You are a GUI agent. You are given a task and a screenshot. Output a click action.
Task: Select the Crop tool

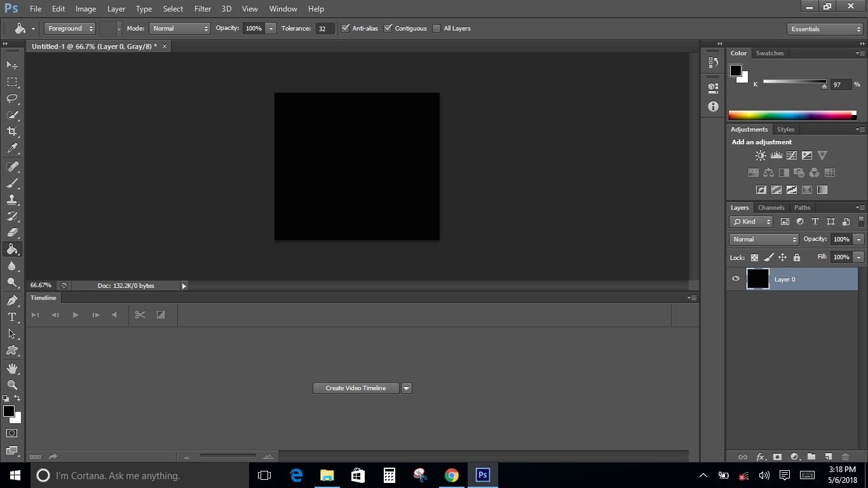point(12,132)
